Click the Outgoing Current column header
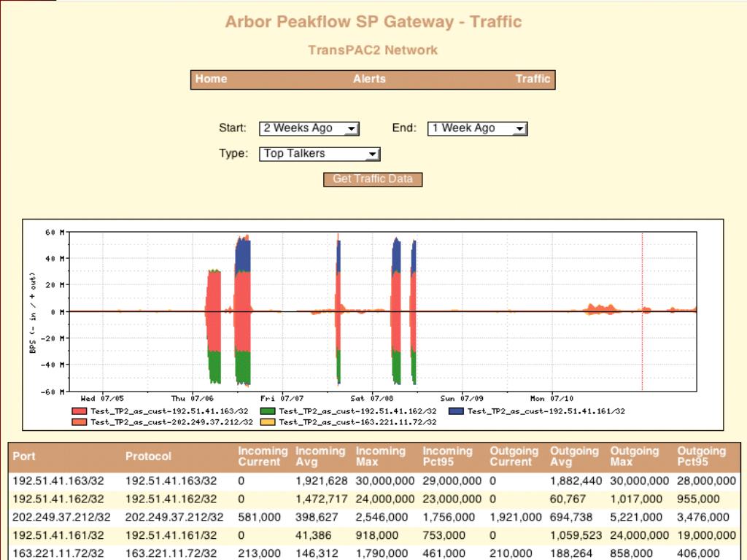 [514, 456]
